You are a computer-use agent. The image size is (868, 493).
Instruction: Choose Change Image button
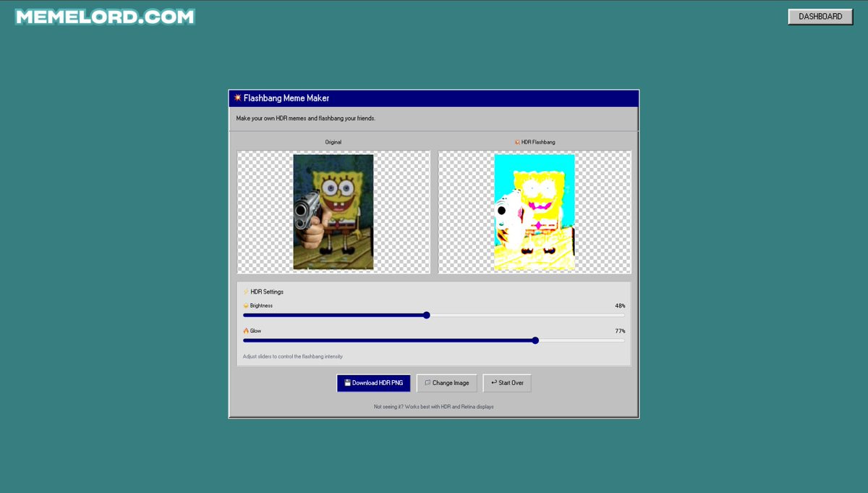coord(447,383)
